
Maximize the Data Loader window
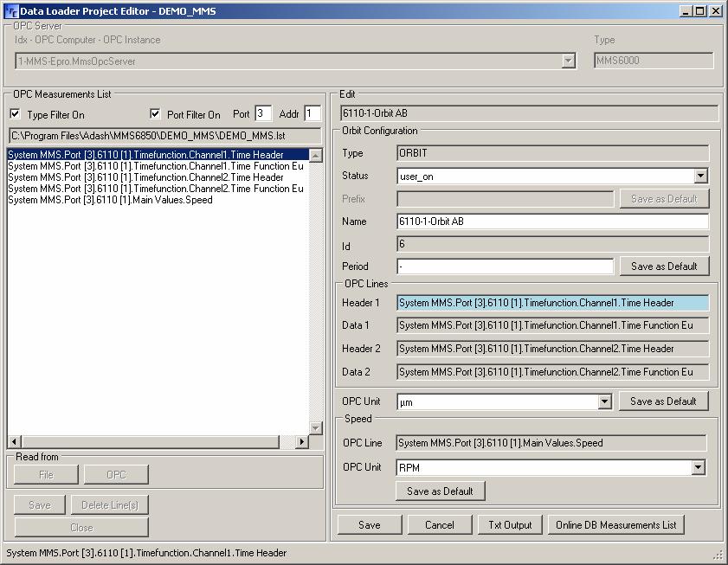point(699,11)
